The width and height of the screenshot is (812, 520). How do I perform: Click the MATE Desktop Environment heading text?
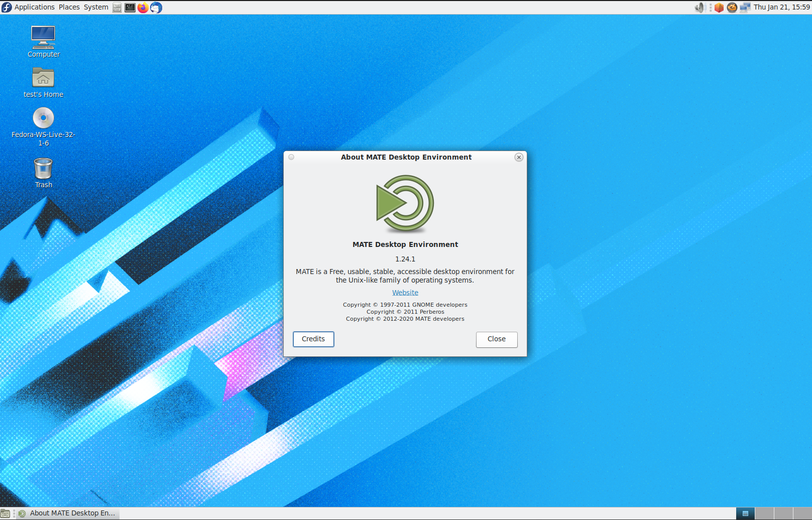click(405, 244)
